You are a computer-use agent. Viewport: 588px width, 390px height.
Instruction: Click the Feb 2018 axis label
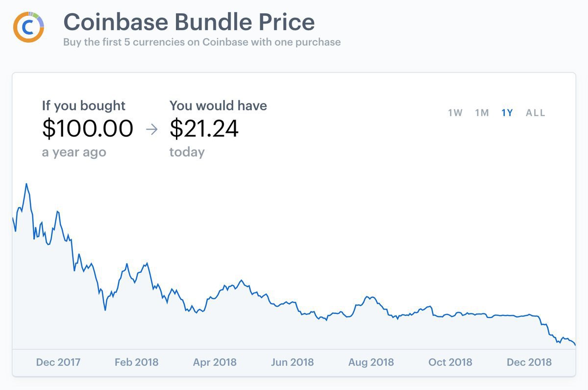click(x=137, y=363)
